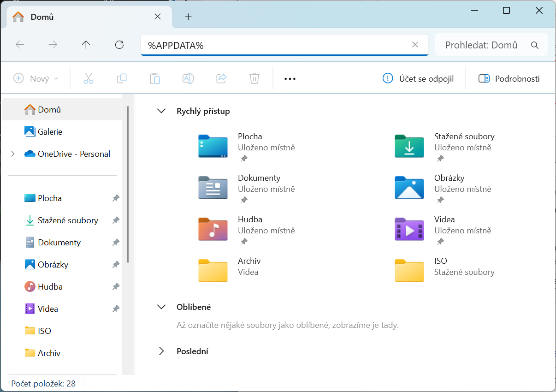Click the Prohledat: Domů search field
The width and height of the screenshot is (556, 392).
pos(491,45)
